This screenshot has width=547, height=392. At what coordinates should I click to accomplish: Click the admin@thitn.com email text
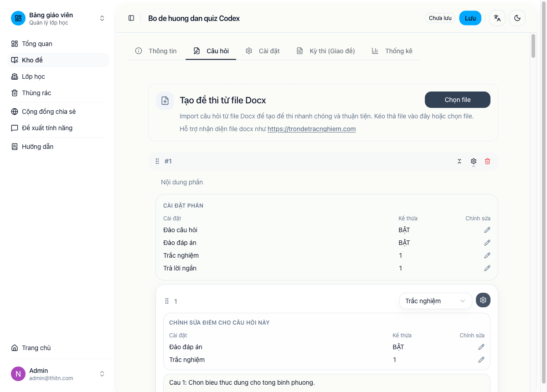point(51,378)
